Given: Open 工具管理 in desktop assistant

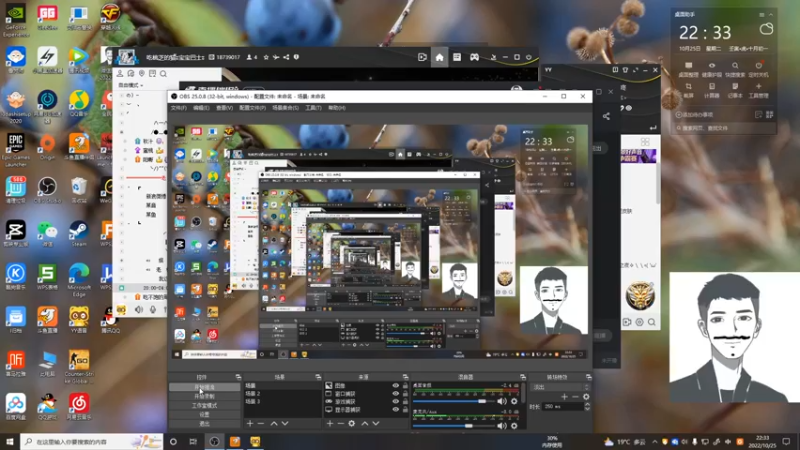Looking at the screenshot, I should tap(759, 90).
